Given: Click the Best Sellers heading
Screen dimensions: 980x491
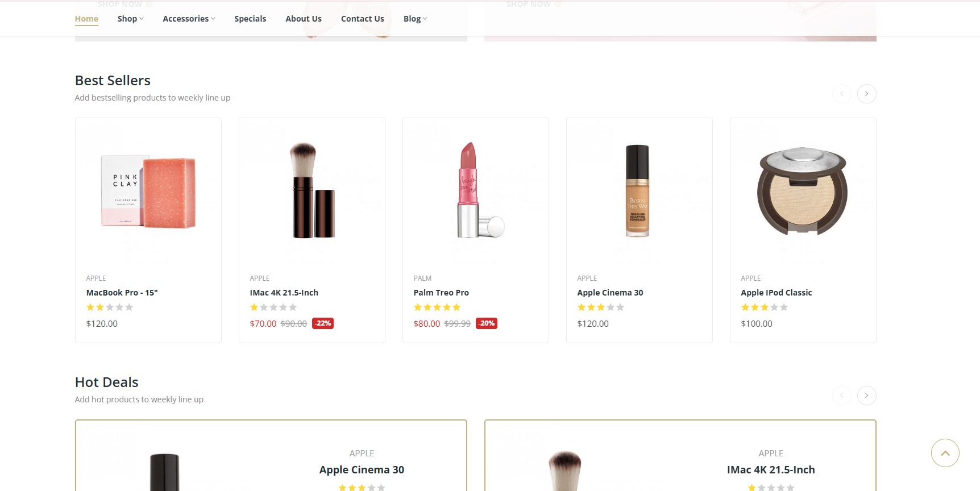Looking at the screenshot, I should [x=113, y=81].
